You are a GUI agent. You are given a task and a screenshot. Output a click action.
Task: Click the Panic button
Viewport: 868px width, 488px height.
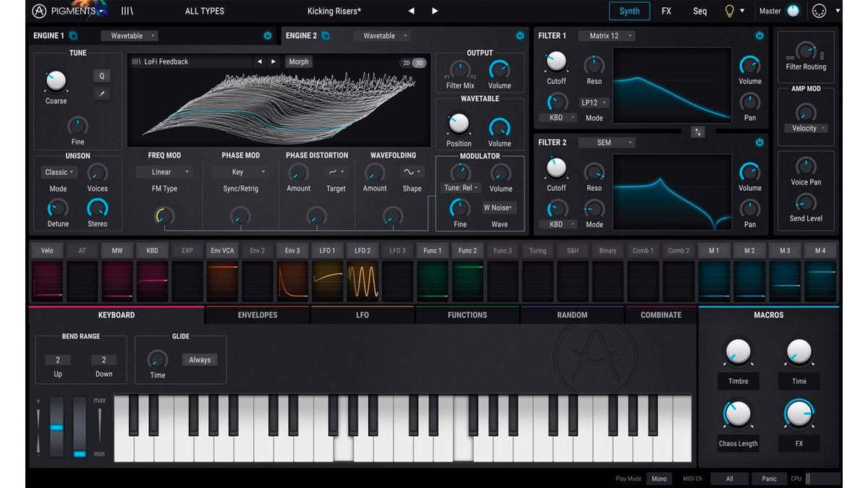[x=770, y=479]
